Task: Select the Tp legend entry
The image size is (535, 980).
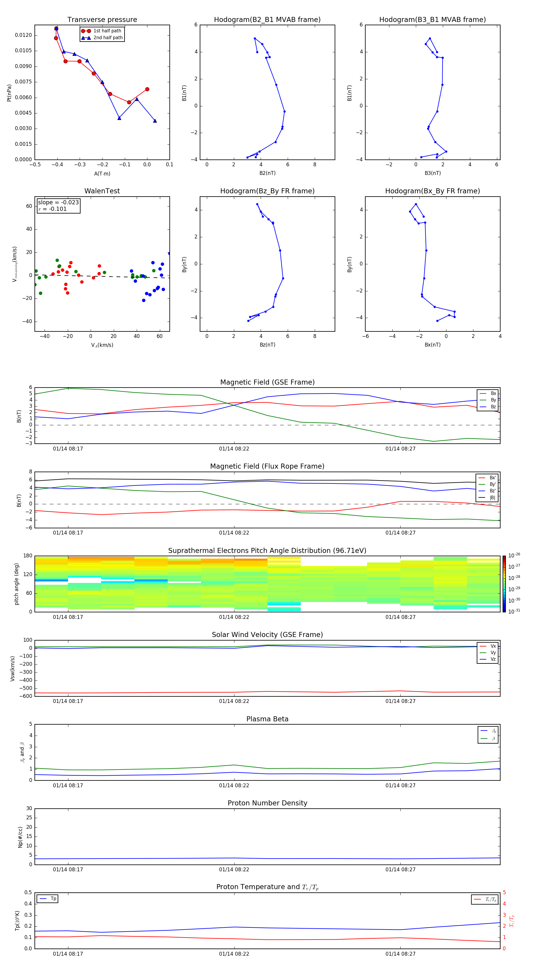Action: coord(48,899)
